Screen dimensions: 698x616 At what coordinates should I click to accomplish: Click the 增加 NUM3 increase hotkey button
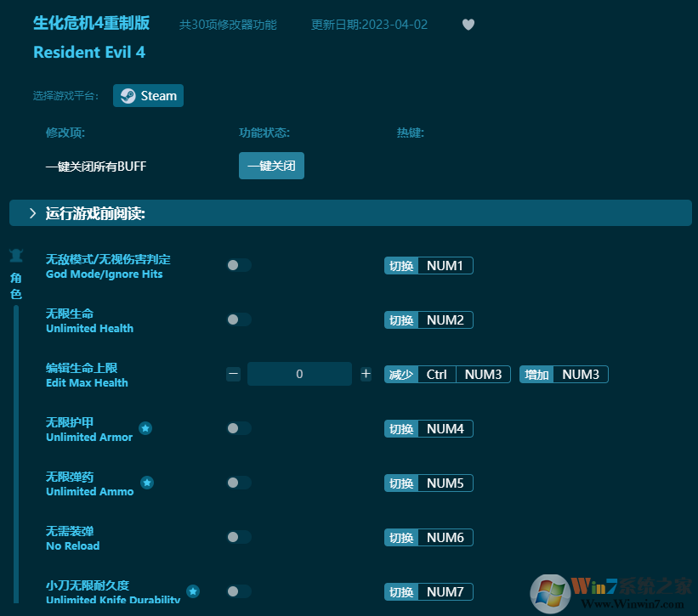coord(564,374)
